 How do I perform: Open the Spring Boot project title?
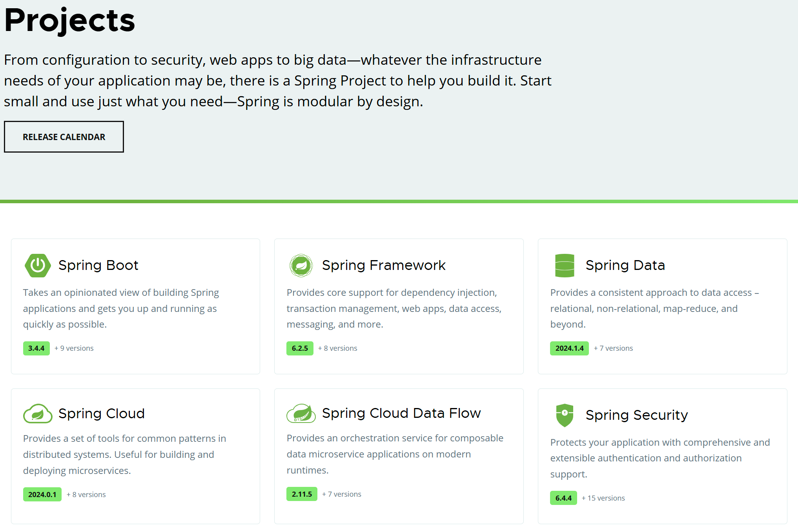[x=98, y=266]
